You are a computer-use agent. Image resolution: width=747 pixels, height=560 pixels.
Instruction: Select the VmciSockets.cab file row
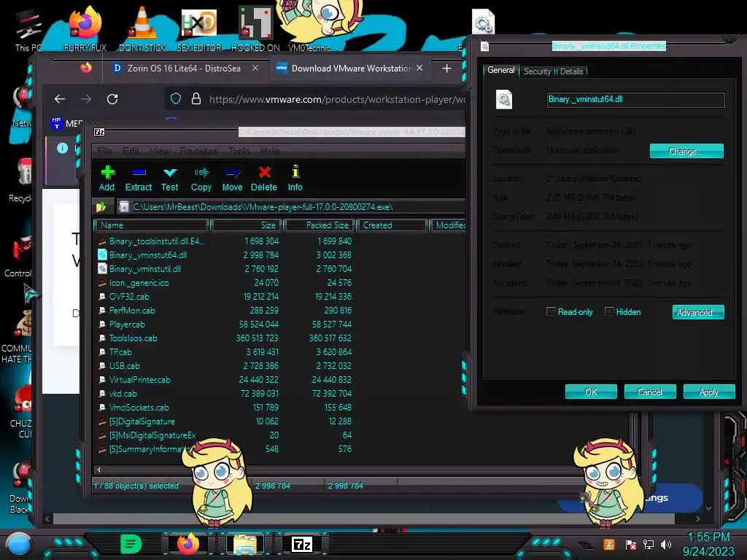(225, 408)
